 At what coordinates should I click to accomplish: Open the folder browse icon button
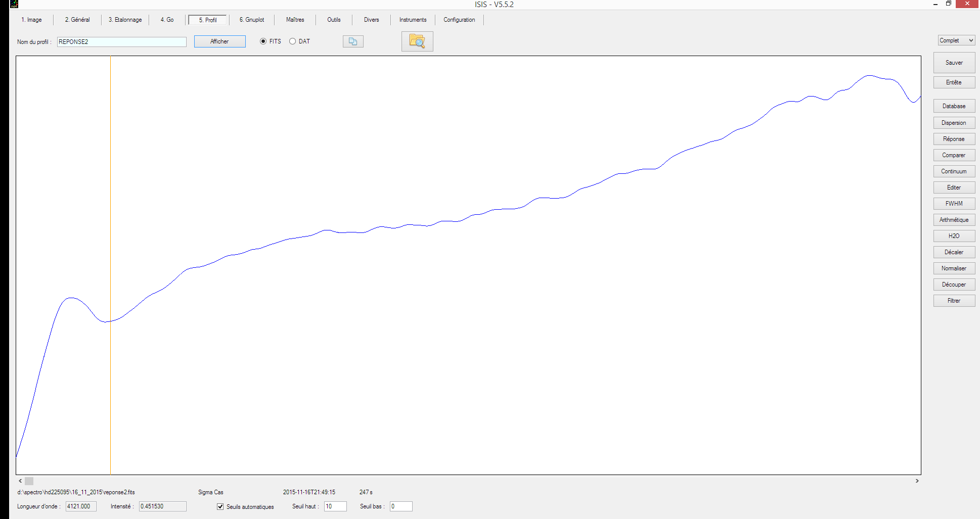click(417, 41)
